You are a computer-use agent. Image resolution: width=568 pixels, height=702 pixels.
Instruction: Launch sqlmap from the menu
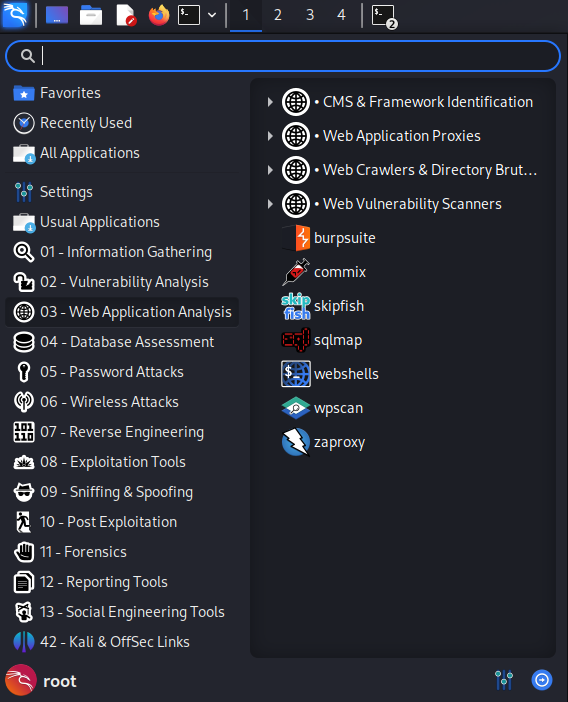[x=322, y=340]
